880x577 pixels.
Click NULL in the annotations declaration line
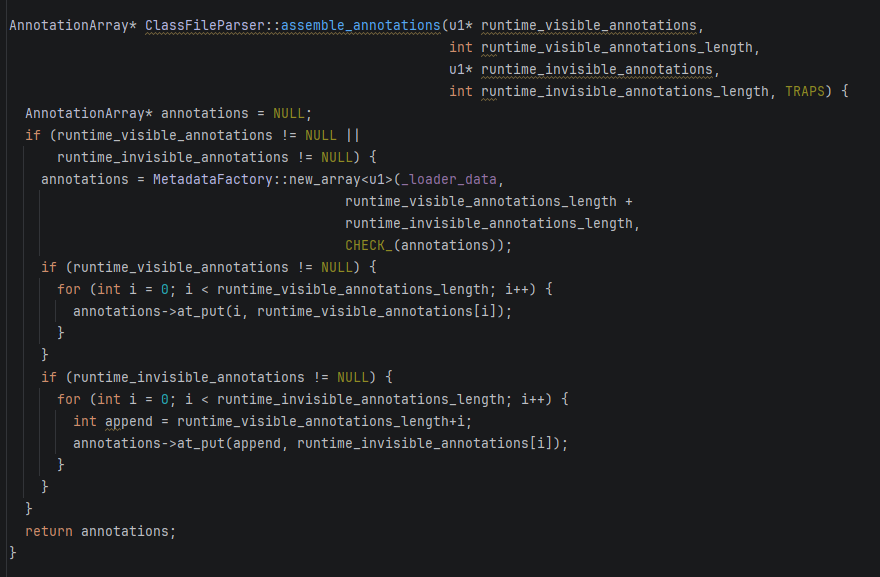click(288, 113)
